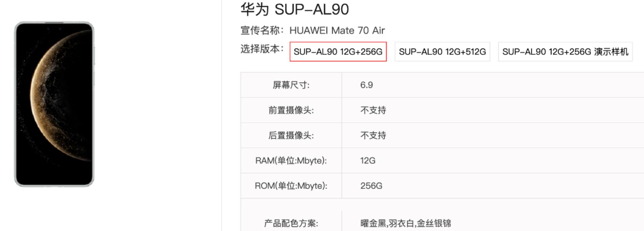Click the 屏幕尺寸 row label
This screenshot has width=644, height=231.
(290, 85)
